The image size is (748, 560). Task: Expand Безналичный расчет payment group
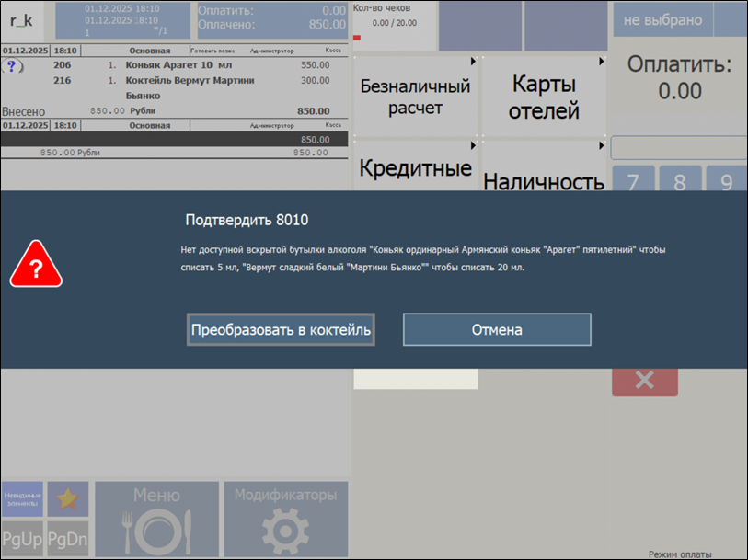pos(415,96)
